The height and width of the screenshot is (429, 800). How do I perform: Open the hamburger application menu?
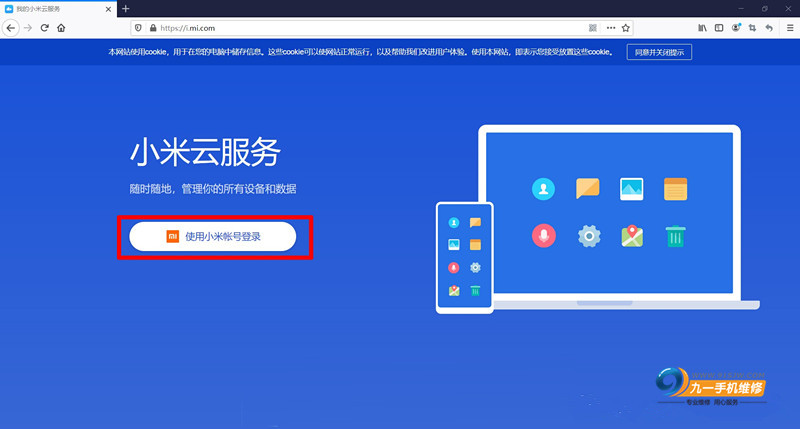point(790,28)
